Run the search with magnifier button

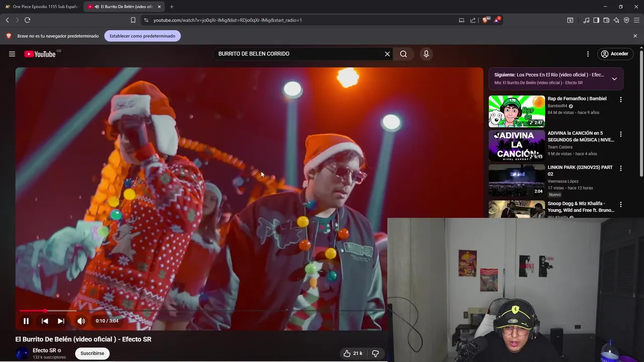point(404,54)
